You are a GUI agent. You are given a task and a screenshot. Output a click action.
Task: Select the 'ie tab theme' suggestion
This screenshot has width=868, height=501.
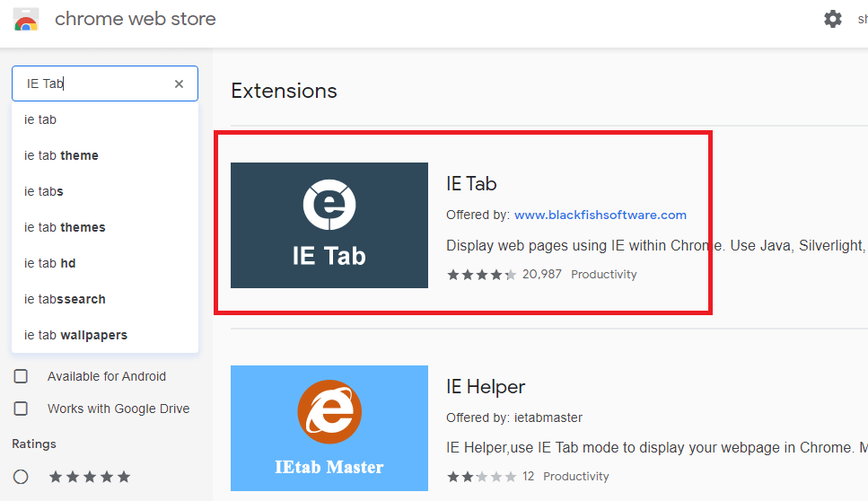click(x=105, y=155)
